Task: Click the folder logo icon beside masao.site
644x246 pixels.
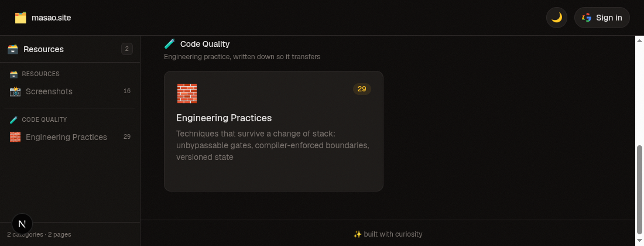Action: click(20, 18)
